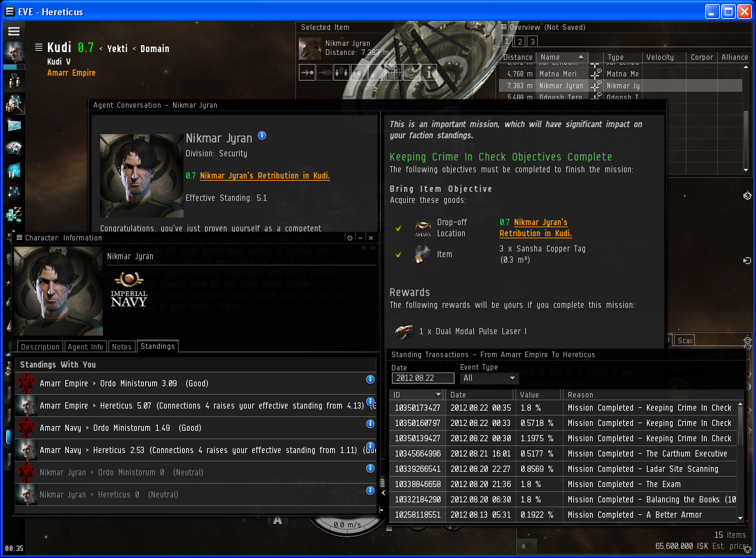Click the Domain region link
Viewport: 756px width, 558px height.
click(155, 49)
